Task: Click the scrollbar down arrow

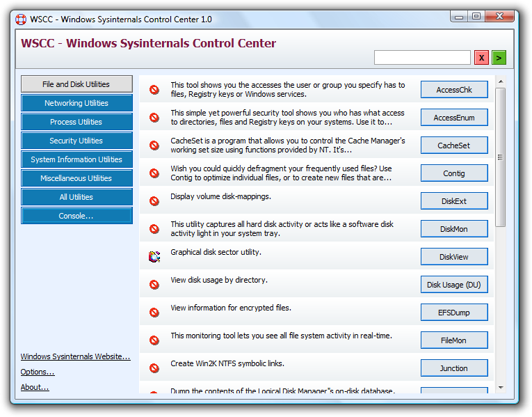Action: [501, 388]
